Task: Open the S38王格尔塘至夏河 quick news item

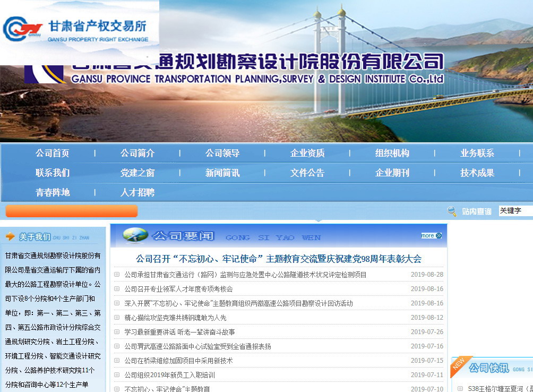Action: coord(500,388)
